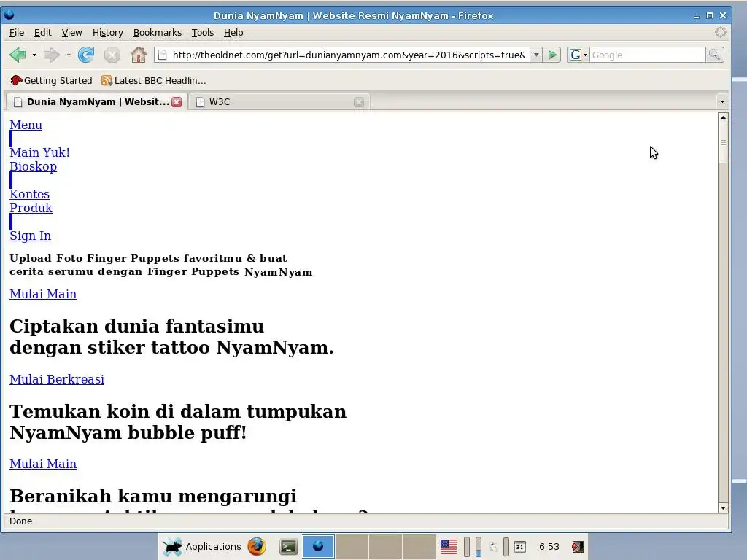This screenshot has width=747, height=560.
Task: Open the Edit menu
Action: point(42,32)
